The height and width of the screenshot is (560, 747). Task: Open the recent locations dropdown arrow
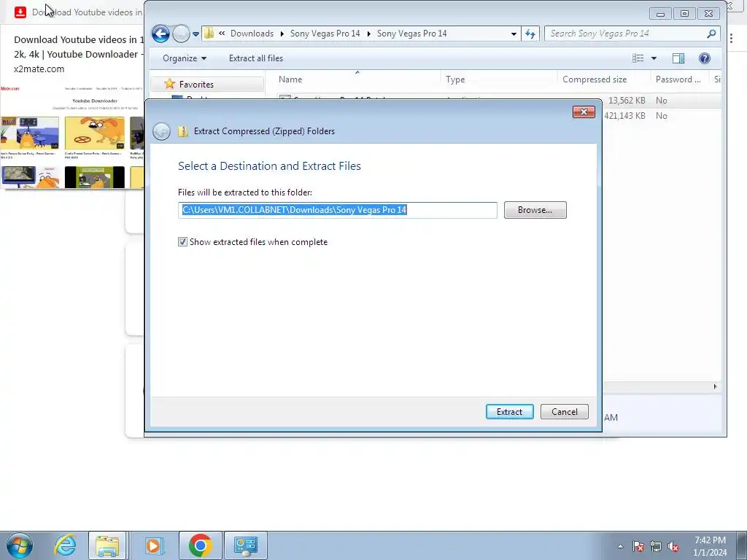tap(196, 34)
